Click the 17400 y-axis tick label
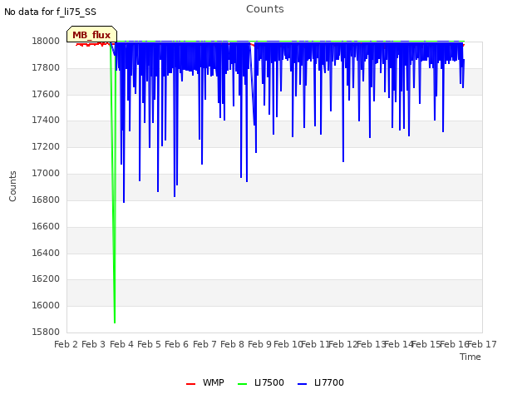This screenshot has width=532, height=399. (46, 120)
